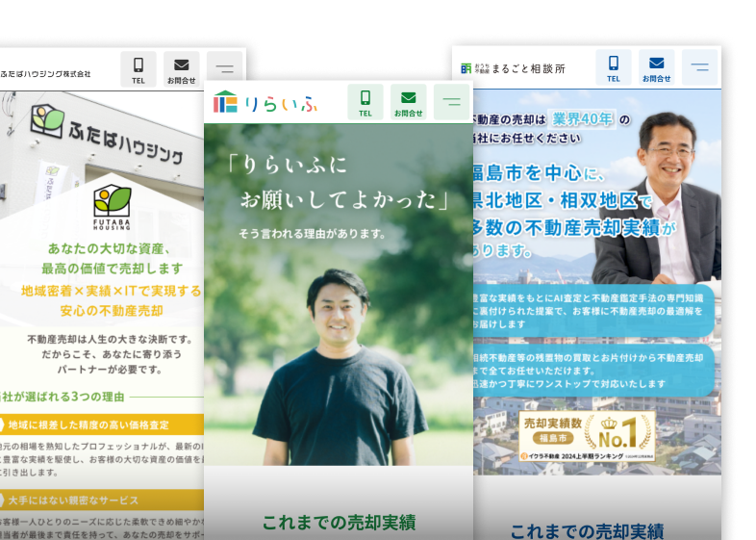Viewport: 756px width, 540px height.
Task: Tap the TEL phone icon on ふたばハウジング site
Action: [x=139, y=69]
